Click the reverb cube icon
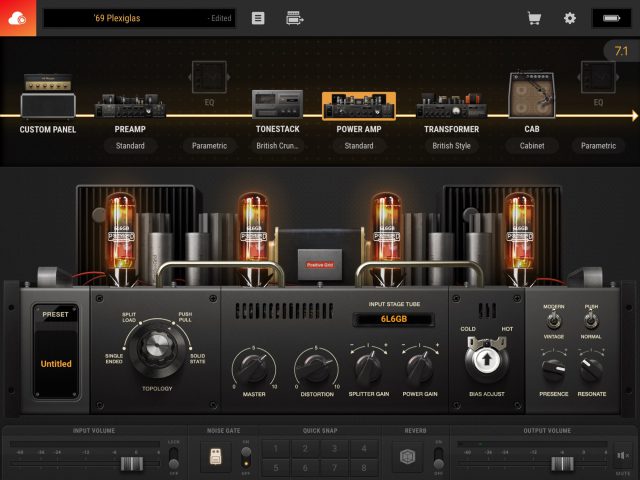Screen dimensions: 640x480 tap(407, 456)
